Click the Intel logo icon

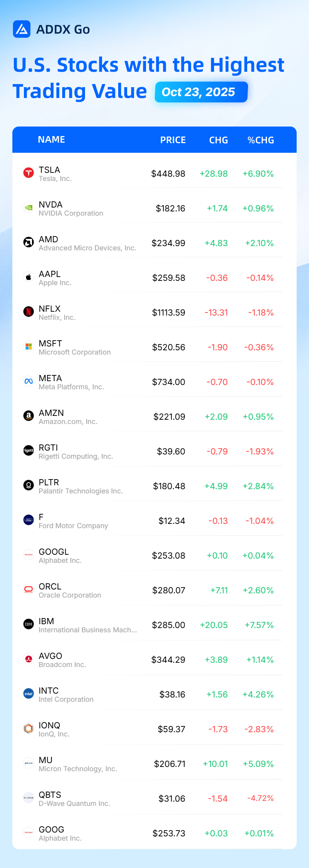point(29,694)
